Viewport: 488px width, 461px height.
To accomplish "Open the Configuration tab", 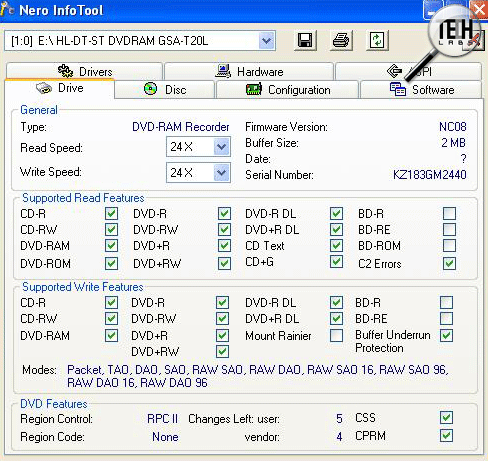I will tap(288, 89).
